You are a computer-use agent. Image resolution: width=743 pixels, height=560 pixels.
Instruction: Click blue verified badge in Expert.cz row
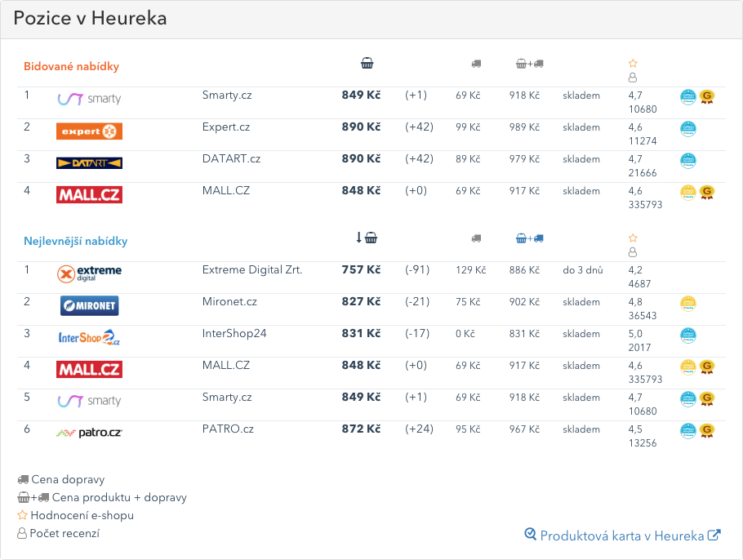[x=688, y=129]
